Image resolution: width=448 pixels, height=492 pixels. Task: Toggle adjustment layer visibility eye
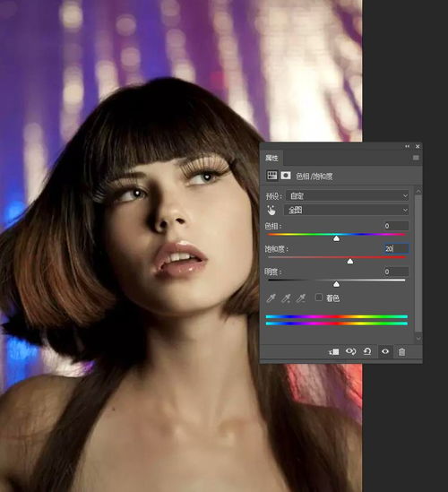pyautogui.click(x=385, y=351)
